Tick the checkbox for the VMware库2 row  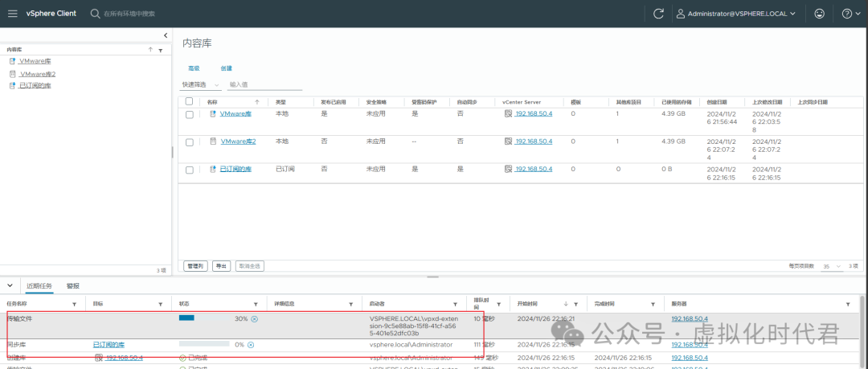190,142
